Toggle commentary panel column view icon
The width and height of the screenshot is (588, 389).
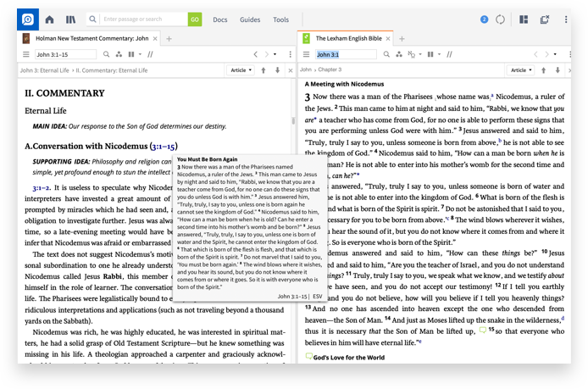(x=131, y=54)
